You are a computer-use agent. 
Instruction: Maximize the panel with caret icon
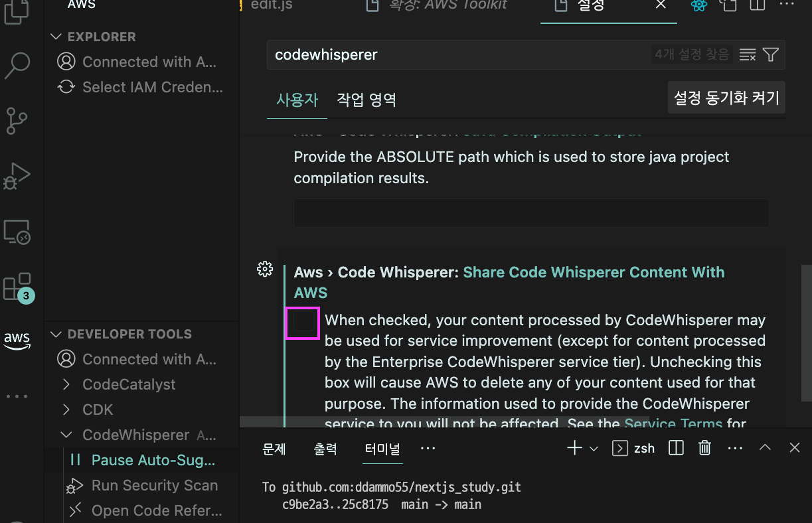pos(765,448)
